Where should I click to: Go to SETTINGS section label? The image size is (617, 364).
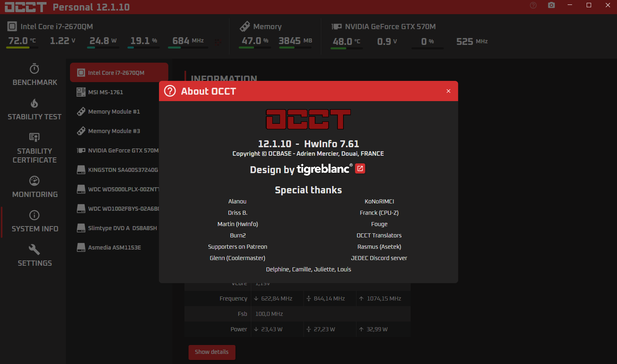coord(35,263)
